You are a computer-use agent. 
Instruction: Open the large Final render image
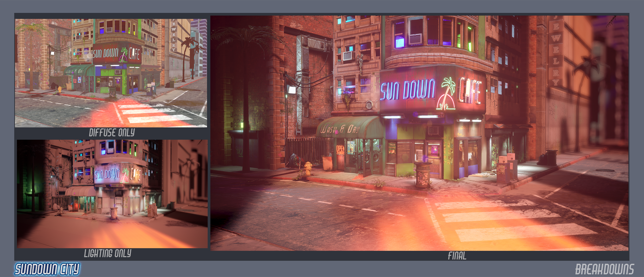(419, 133)
